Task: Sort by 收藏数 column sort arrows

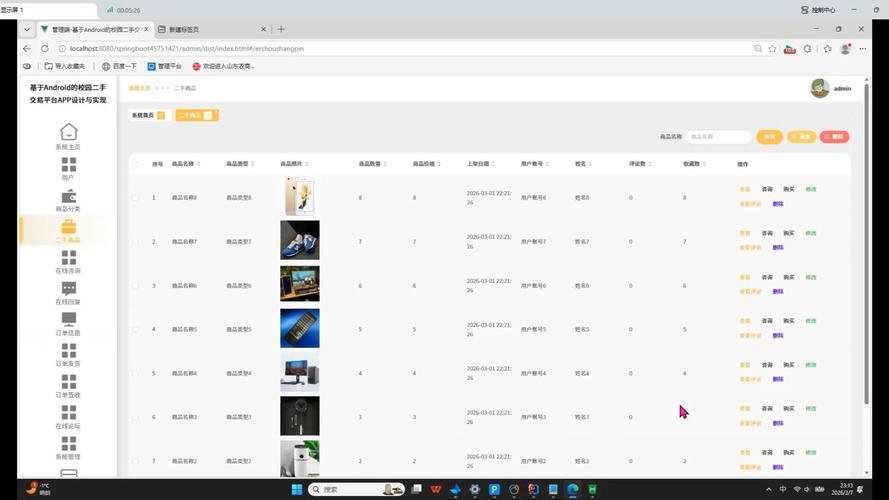Action: tap(704, 164)
